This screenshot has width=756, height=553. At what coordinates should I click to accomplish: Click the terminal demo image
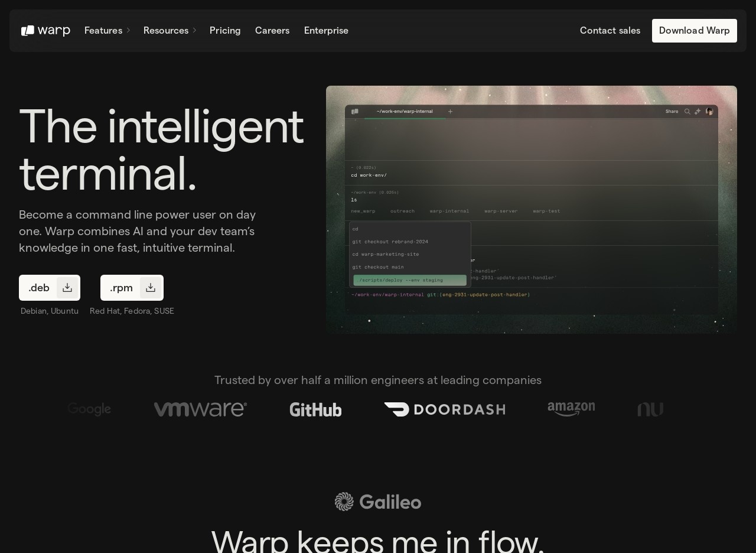point(532,210)
